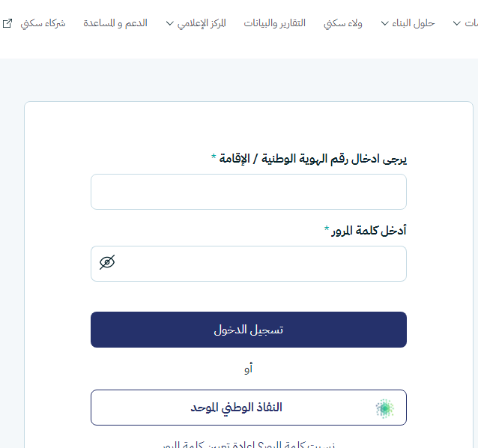Focus the national ID / Iqama number field

[248, 192]
